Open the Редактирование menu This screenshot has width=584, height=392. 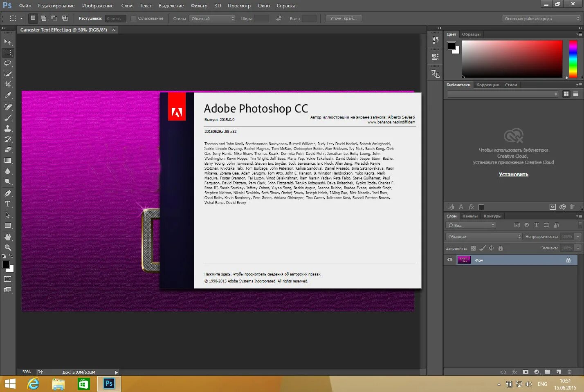click(56, 6)
